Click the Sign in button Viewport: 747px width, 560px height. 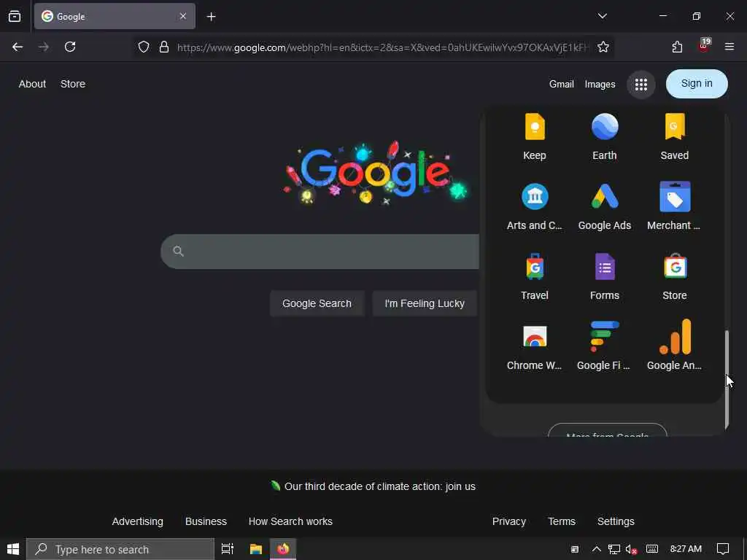pos(697,84)
